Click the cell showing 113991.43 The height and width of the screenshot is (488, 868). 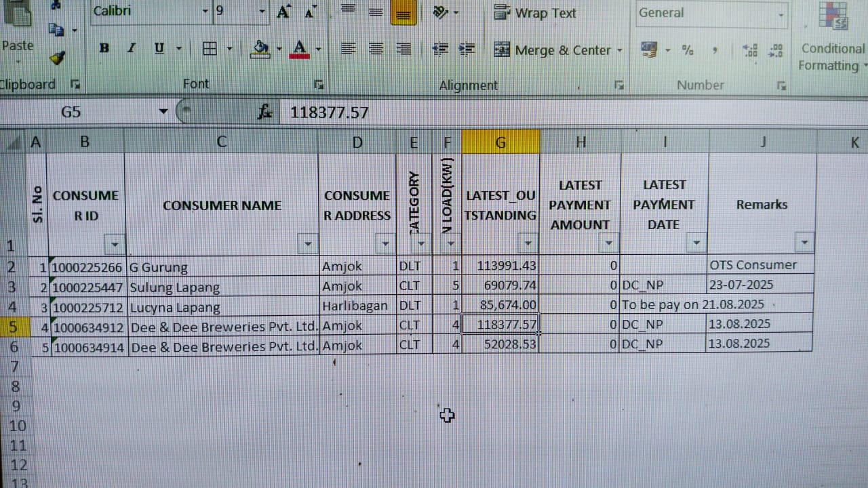501,266
